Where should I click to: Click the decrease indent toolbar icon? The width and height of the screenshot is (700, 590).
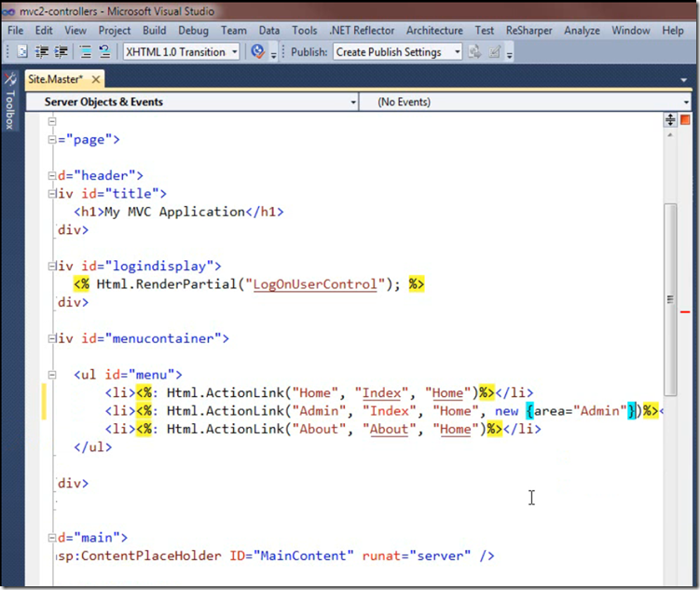coord(42,52)
